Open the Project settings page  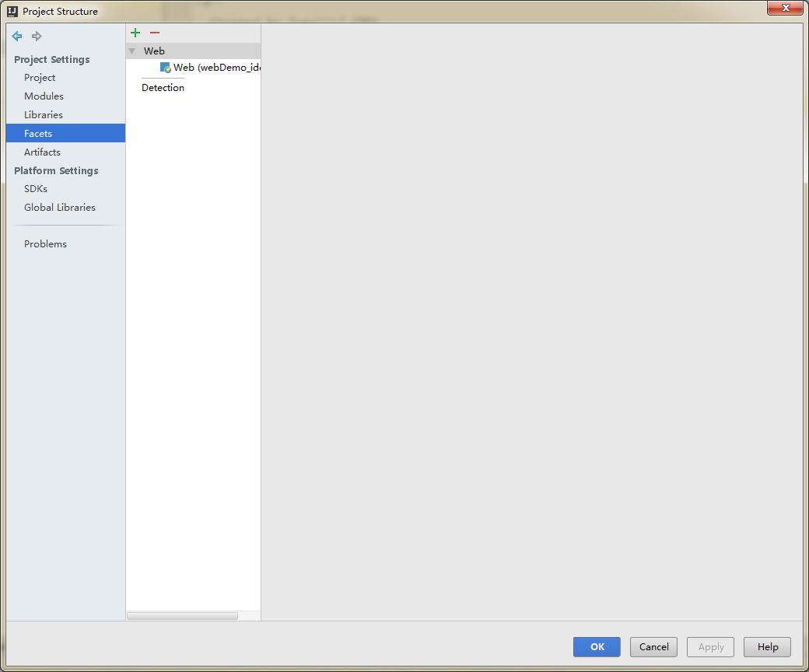coord(40,77)
